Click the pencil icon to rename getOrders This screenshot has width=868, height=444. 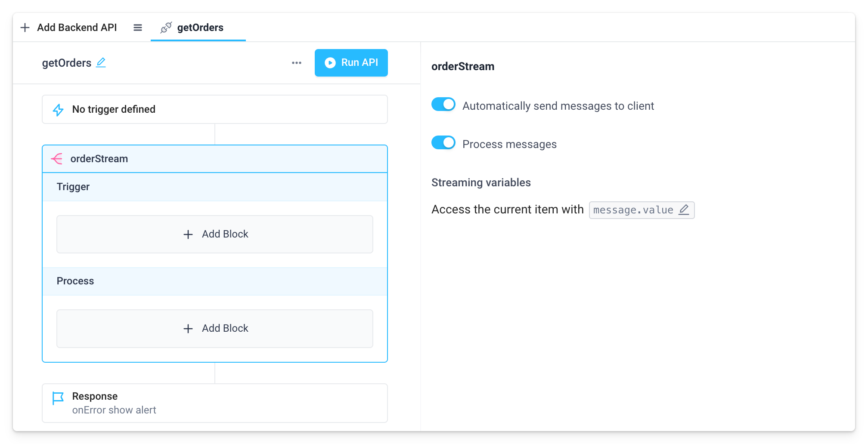(101, 63)
